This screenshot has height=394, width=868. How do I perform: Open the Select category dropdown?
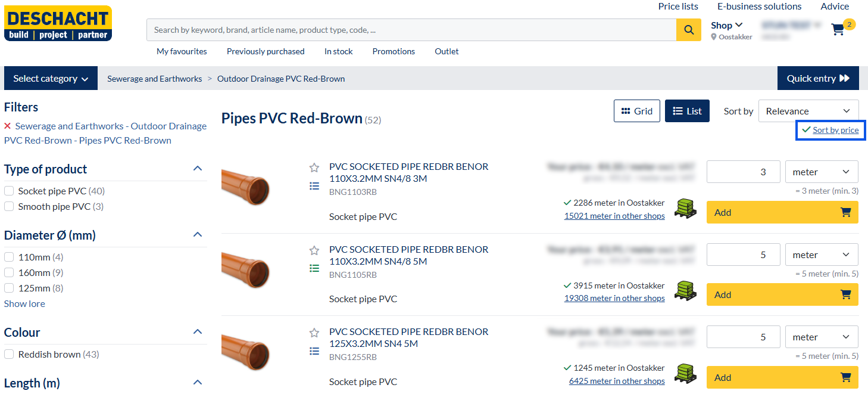coord(51,79)
